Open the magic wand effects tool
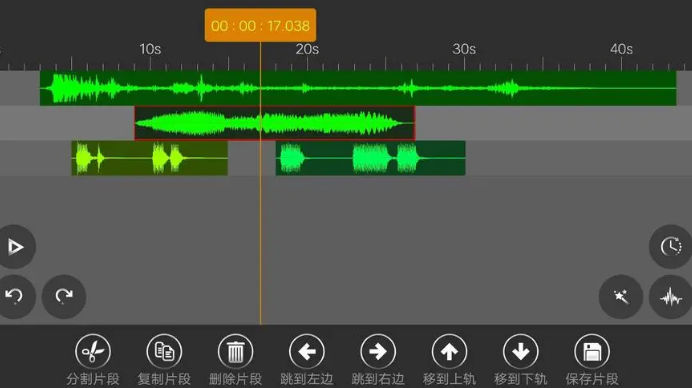 [621, 297]
